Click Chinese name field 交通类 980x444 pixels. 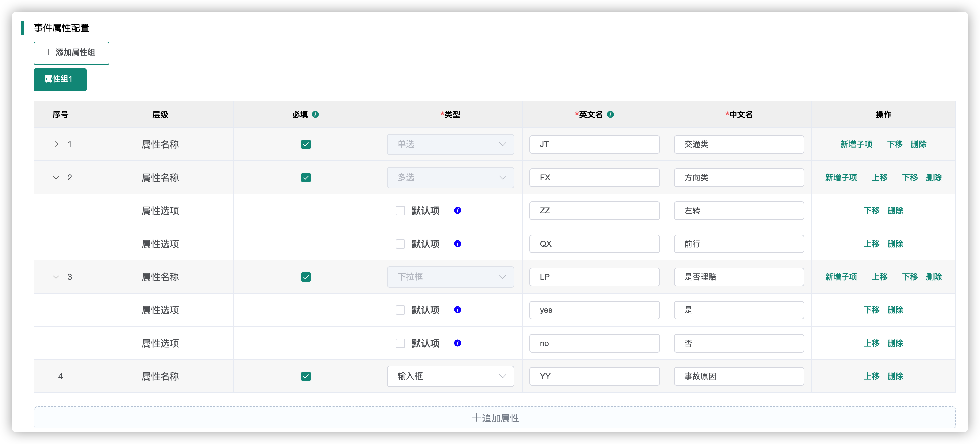coord(739,144)
